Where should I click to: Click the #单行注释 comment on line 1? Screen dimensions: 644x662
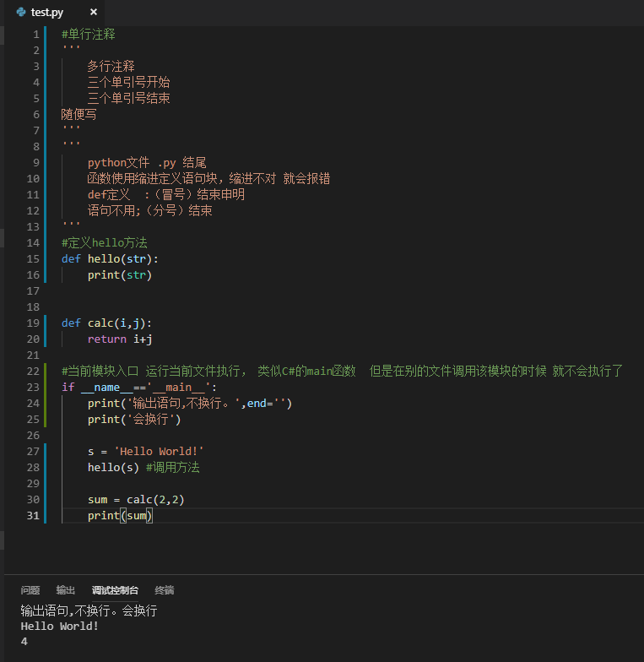tap(88, 34)
